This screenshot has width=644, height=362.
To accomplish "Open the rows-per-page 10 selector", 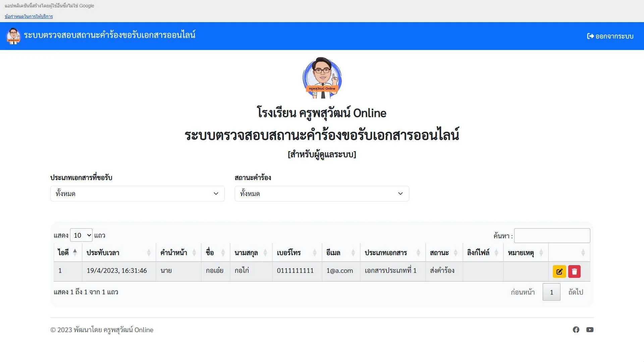I will 81,235.
